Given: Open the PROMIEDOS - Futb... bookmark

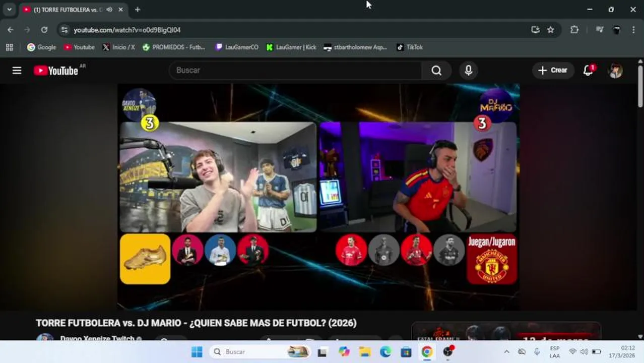Looking at the screenshot, I should (x=174, y=47).
